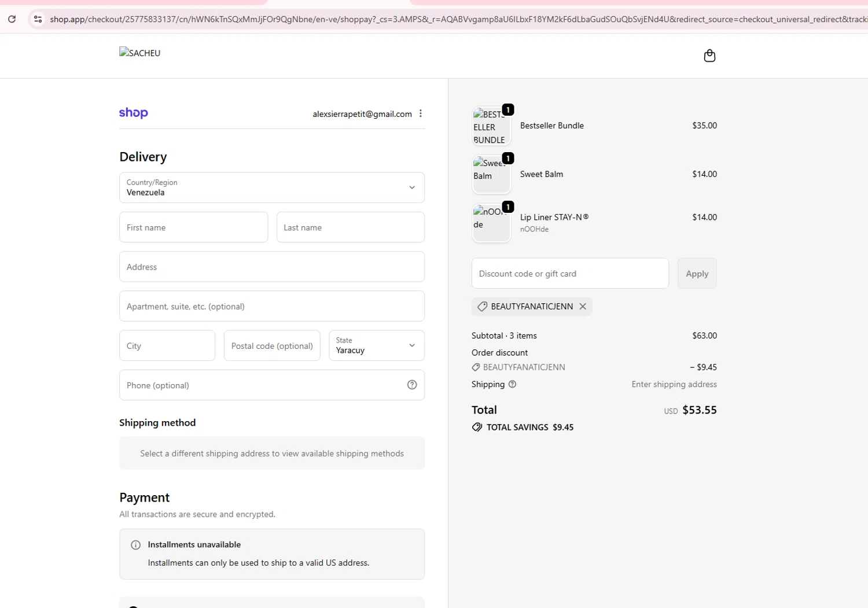Click the Order discount label
868x608 pixels.
pos(499,352)
